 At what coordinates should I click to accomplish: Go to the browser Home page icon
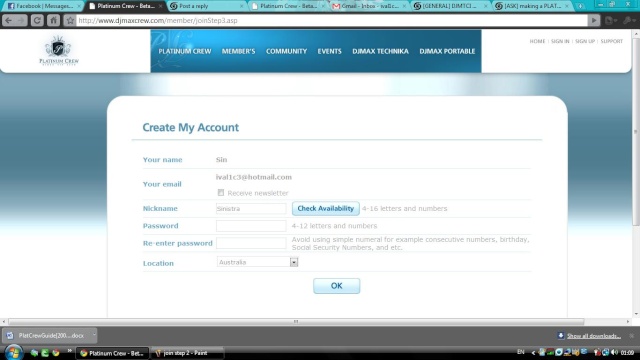[53, 20]
